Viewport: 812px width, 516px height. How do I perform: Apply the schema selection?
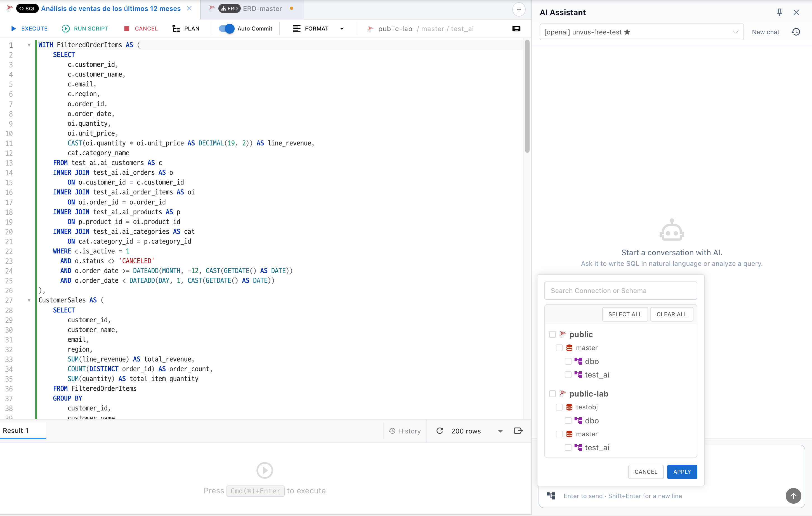(x=682, y=472)
